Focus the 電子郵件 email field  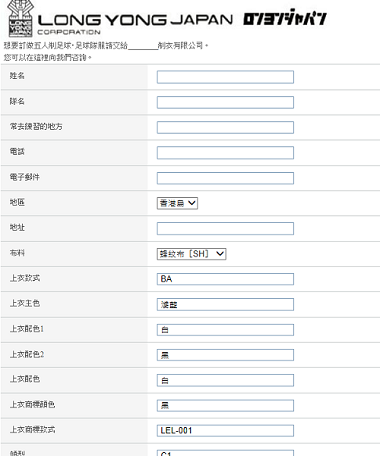pyautogui.click(x=225, y=178)
